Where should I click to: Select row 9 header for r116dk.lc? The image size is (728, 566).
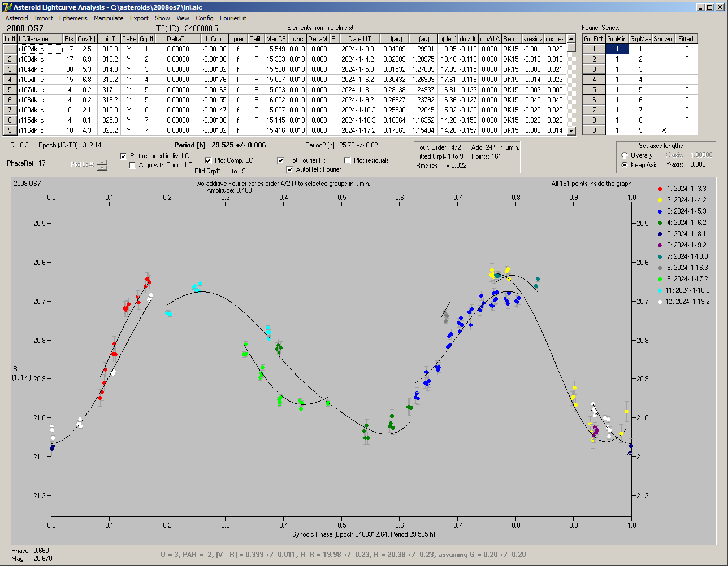pos(10,130)
